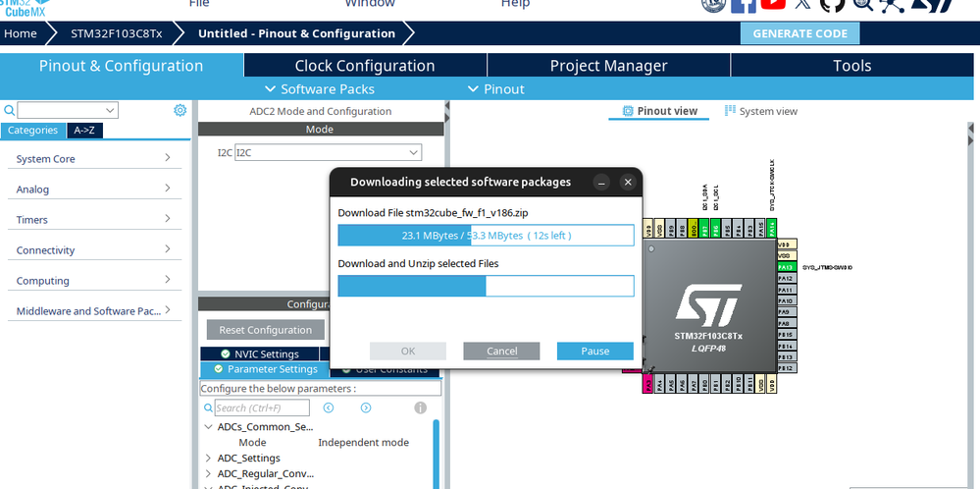Open the I2C mode dropdown
Screen dimensions: 980x489
pos(328,152)
